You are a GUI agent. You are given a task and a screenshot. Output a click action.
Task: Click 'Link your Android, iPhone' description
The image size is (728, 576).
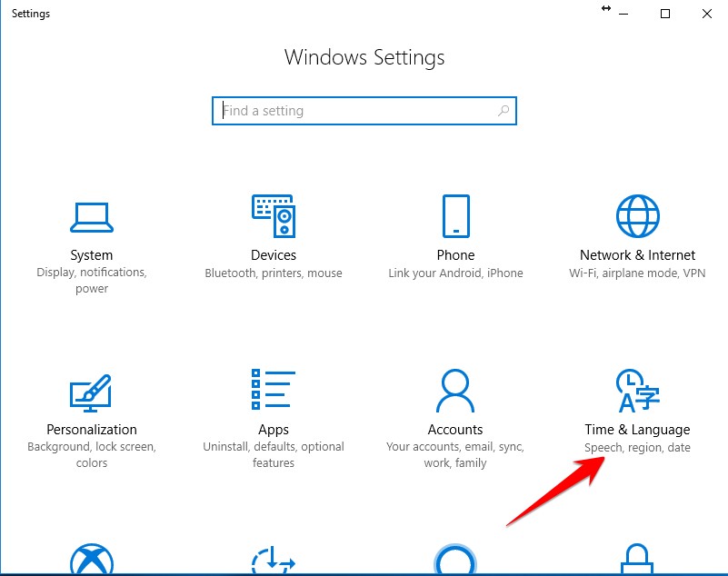click(x=455, y=273)
